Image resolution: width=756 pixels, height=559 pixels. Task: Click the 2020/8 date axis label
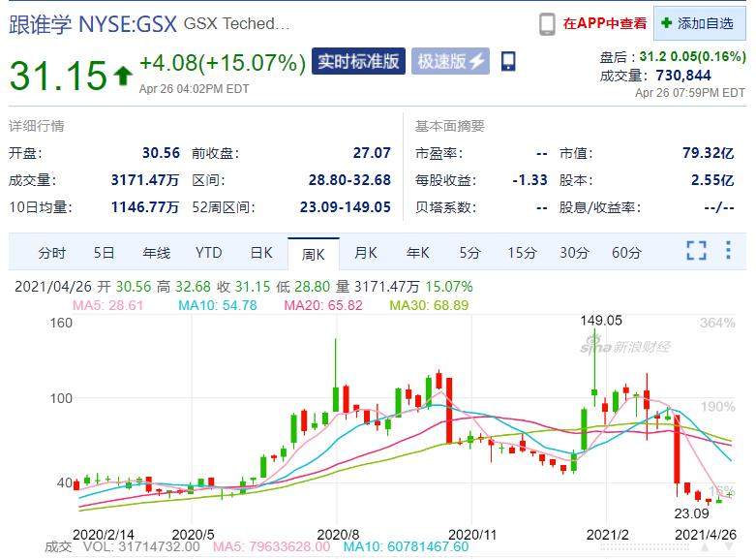(x=338, y=535)
